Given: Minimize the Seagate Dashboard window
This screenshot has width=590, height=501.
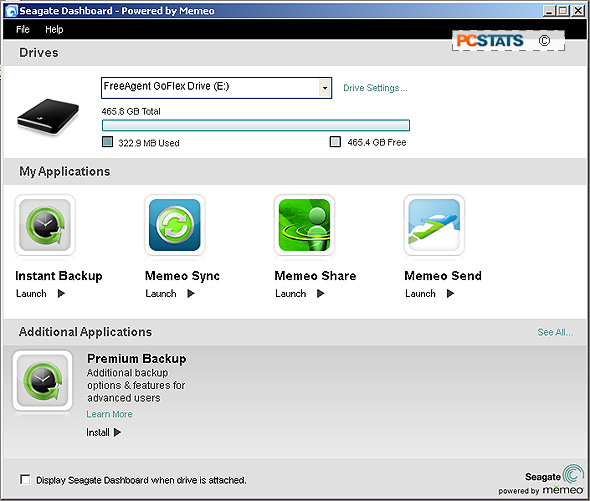Looking at the screenshot, I should 549,11.
